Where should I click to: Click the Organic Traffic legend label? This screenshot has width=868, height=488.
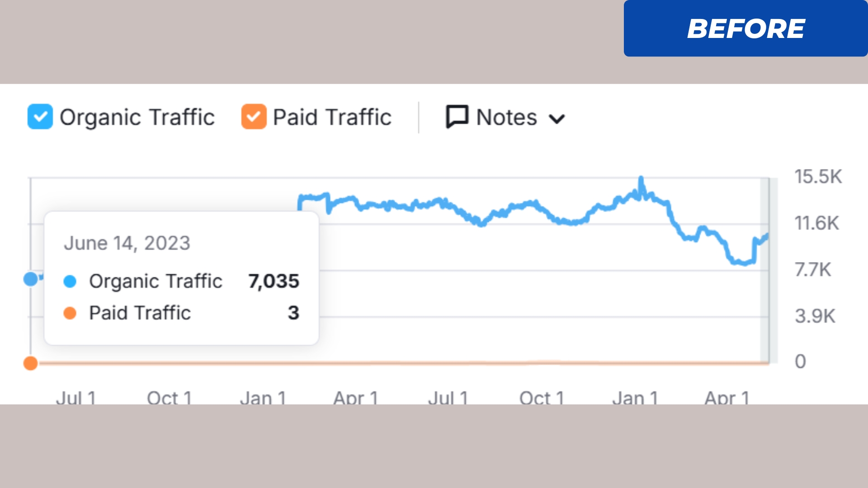coord(137,117)
